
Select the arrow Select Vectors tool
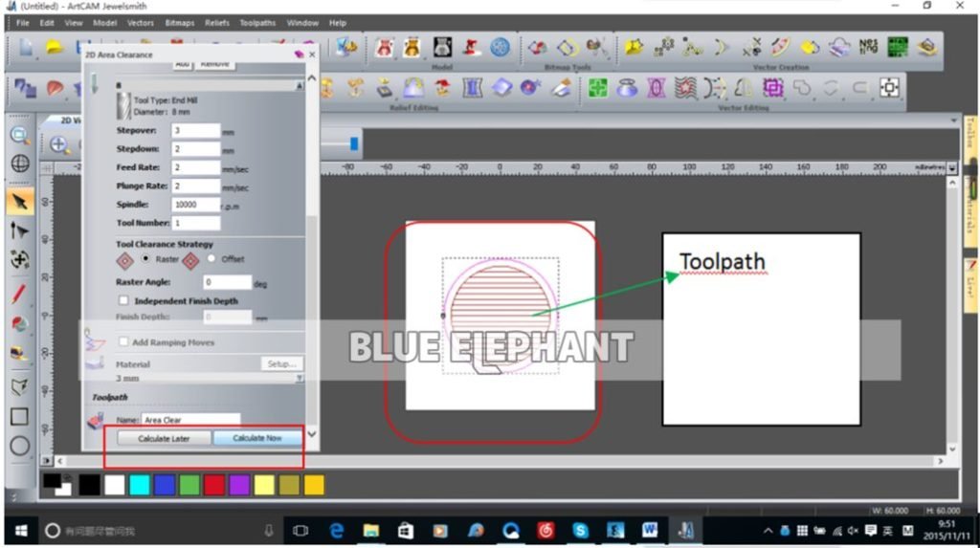tap(19, 202)
